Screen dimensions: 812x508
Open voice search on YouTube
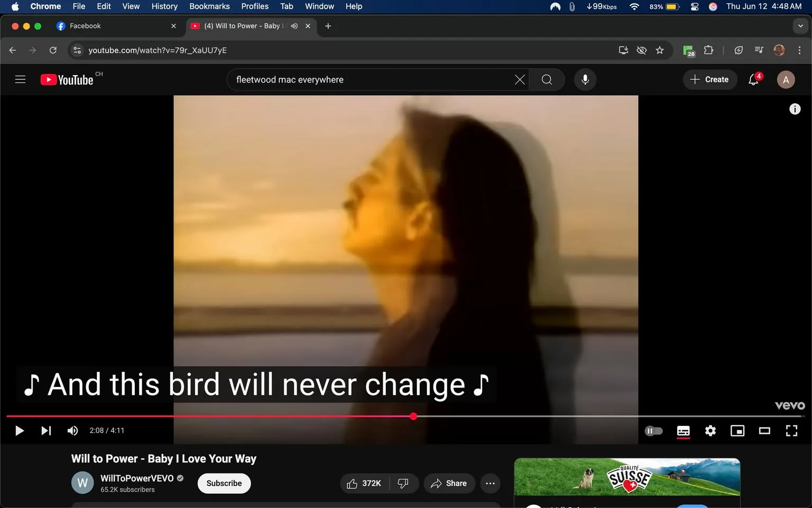point(585,79)
